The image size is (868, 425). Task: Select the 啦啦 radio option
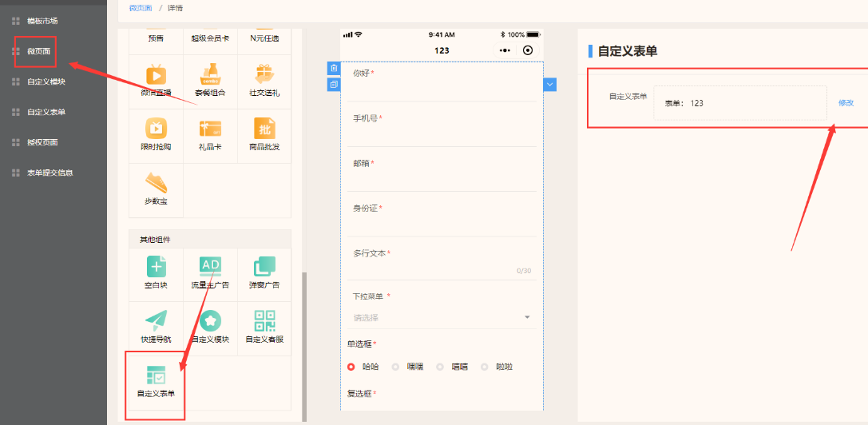(x=485, y=367)
